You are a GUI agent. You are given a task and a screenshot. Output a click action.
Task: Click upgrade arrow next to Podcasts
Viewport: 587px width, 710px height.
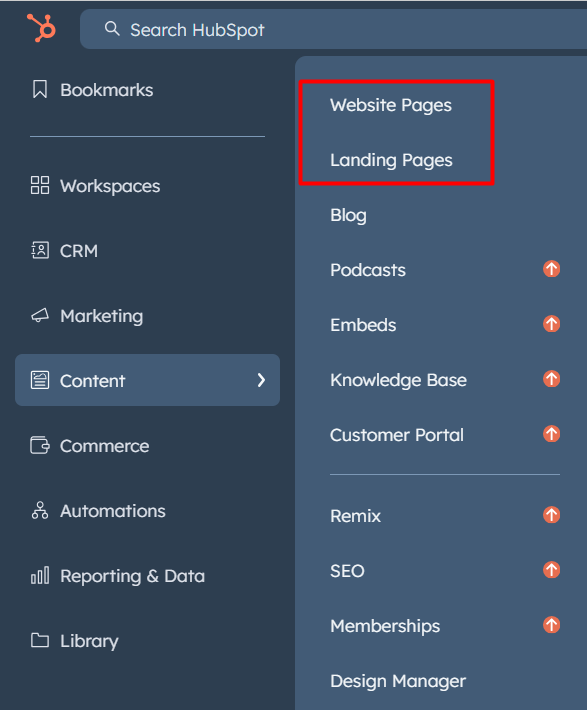551,269
